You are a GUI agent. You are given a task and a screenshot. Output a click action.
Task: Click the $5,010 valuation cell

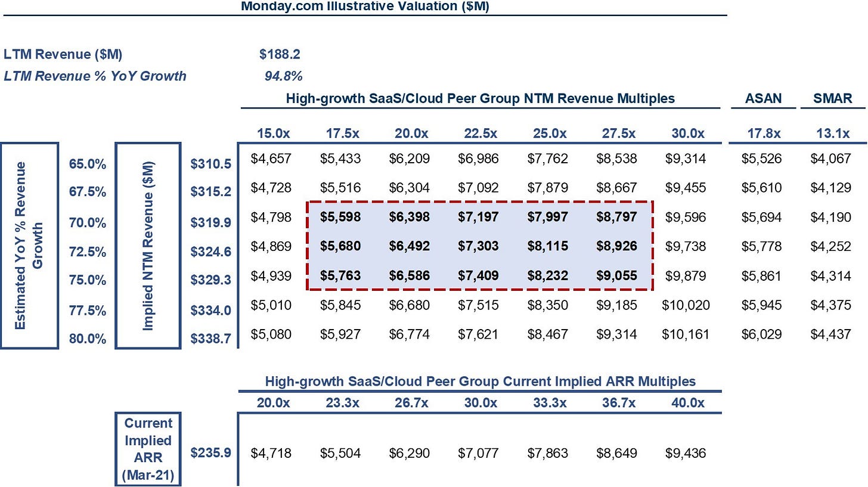[x=271, y=305]
